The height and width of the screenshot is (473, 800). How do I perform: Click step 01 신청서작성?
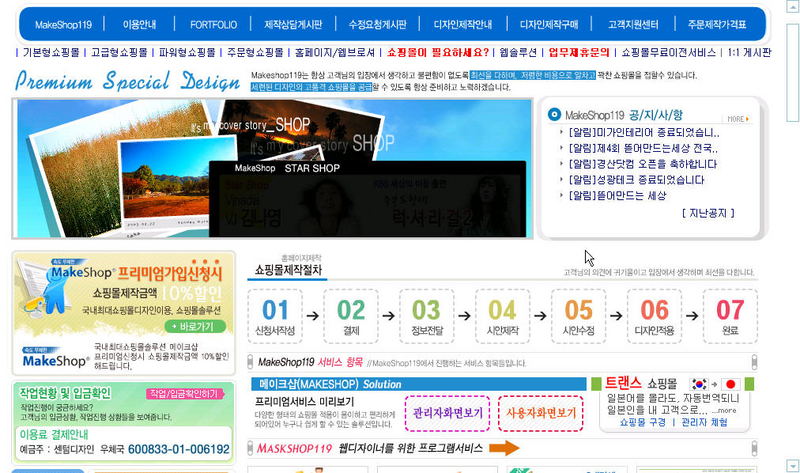point(275,316)
